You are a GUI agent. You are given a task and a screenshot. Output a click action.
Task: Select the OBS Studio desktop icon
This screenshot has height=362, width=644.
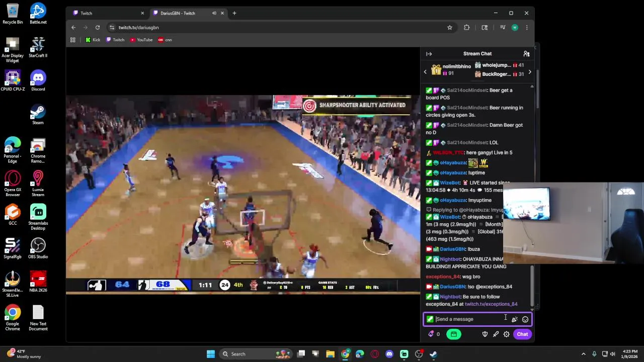[38, 248]
